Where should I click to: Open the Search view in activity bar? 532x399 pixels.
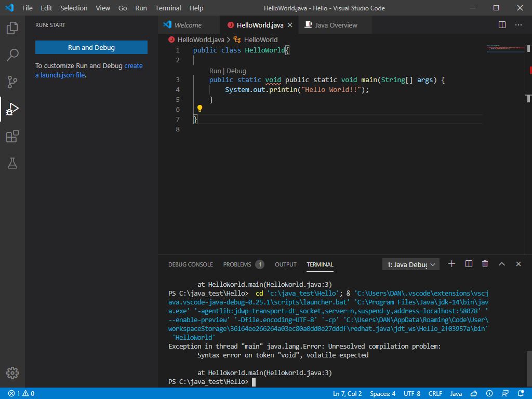(x=12, y=55)
